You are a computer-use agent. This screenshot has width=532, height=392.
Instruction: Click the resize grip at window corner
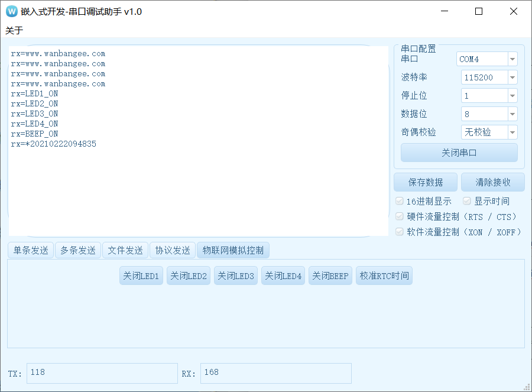[x=527, y=387]
